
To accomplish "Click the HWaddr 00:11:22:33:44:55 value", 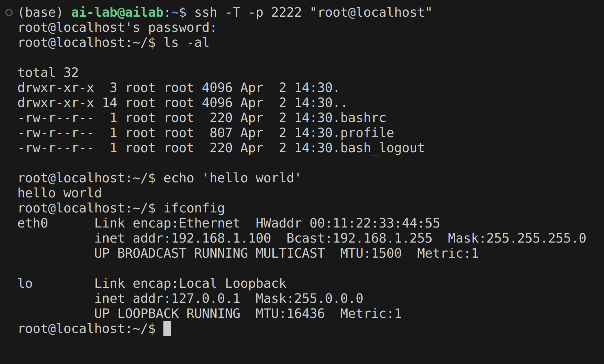I will [x=348, y=223].
